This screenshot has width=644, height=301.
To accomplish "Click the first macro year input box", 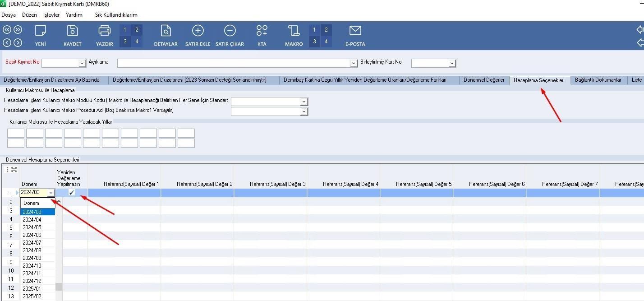I will click(16, 133).
